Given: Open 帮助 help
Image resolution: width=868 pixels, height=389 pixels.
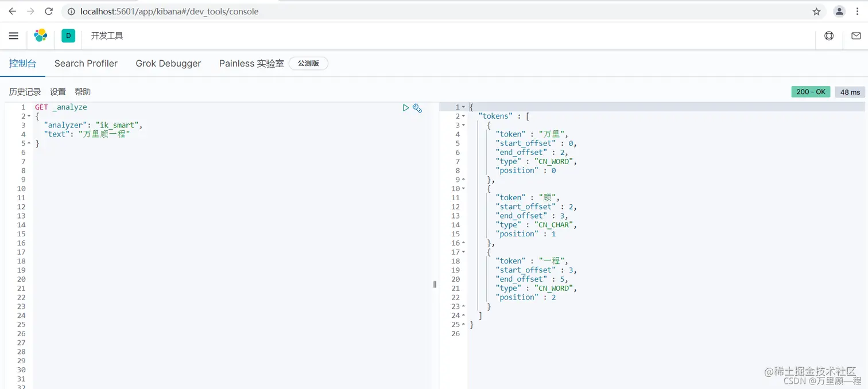Looking at the screenshot, I should click(x=83, y=92).
